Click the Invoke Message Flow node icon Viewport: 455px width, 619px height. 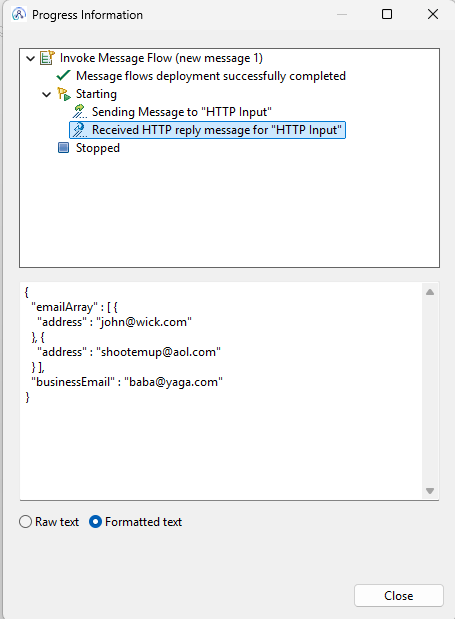click(x=47, y=58)
